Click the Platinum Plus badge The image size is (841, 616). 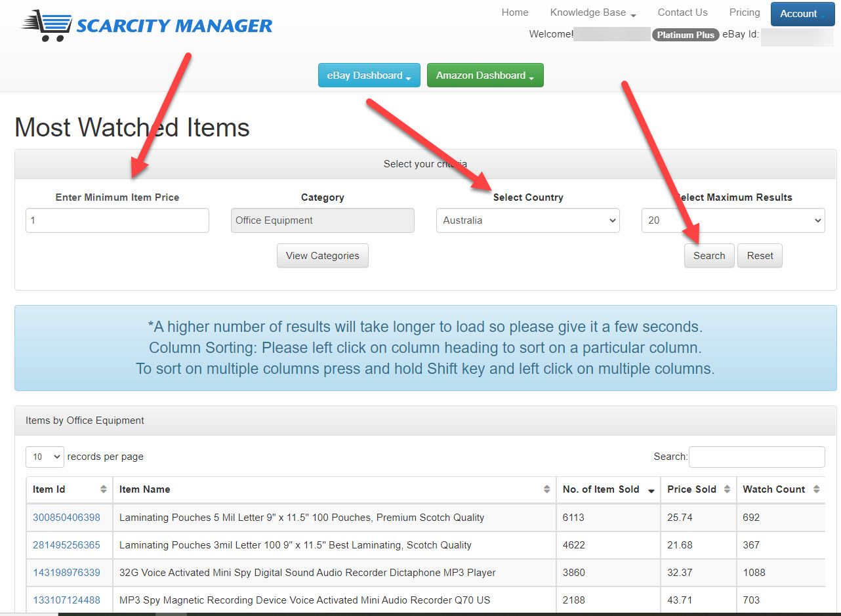(686, 35)
